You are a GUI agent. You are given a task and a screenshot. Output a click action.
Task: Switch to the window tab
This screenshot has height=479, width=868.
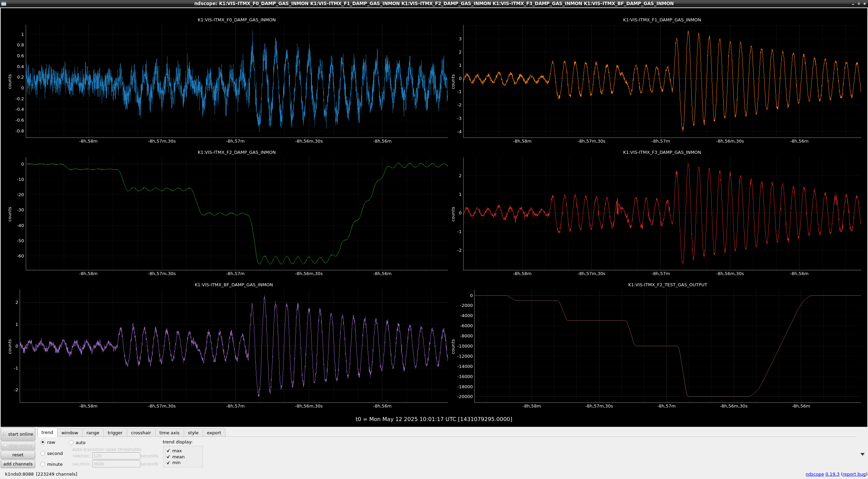pos(70,433)
